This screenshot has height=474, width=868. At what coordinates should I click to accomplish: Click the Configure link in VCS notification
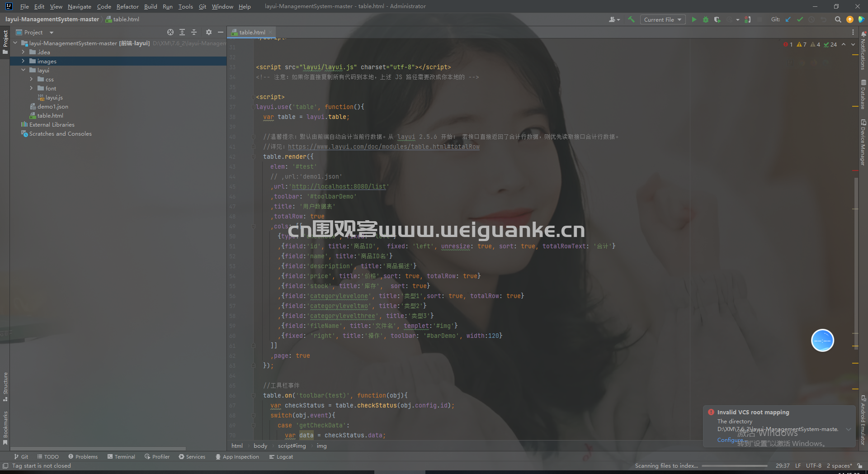click(730, 440)
